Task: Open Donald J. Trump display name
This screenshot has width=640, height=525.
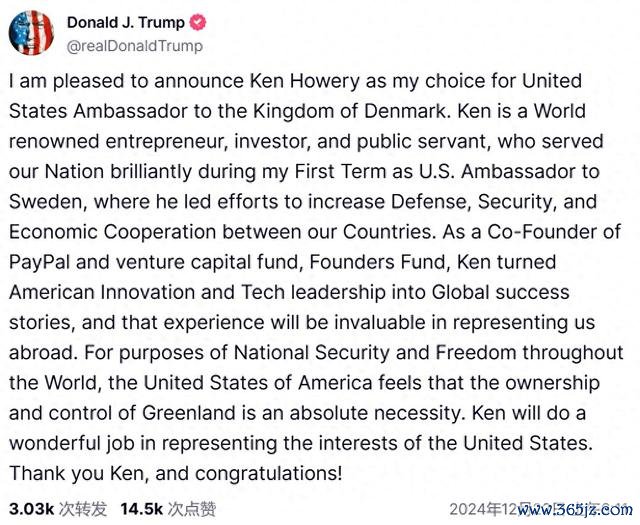Action: (126, 22)
